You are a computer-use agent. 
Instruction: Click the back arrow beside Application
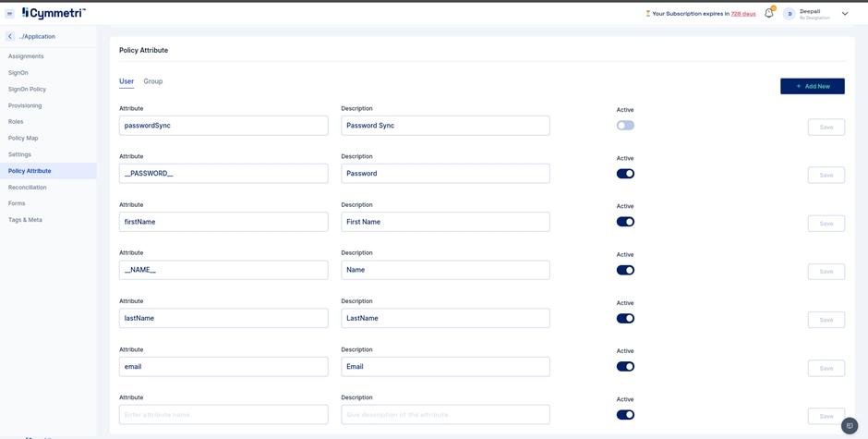pyautogui.click(x=10, y=37)
